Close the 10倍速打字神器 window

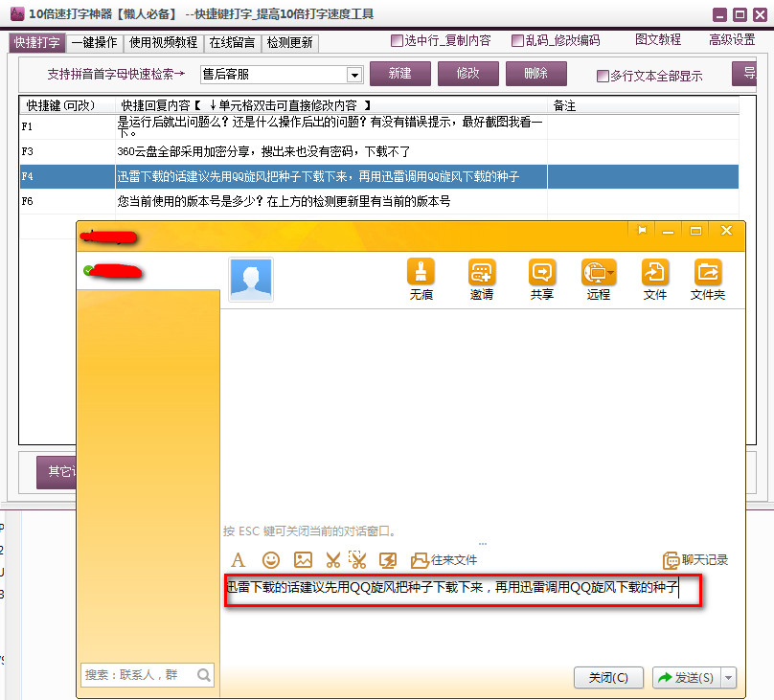[x=760, y=14]
